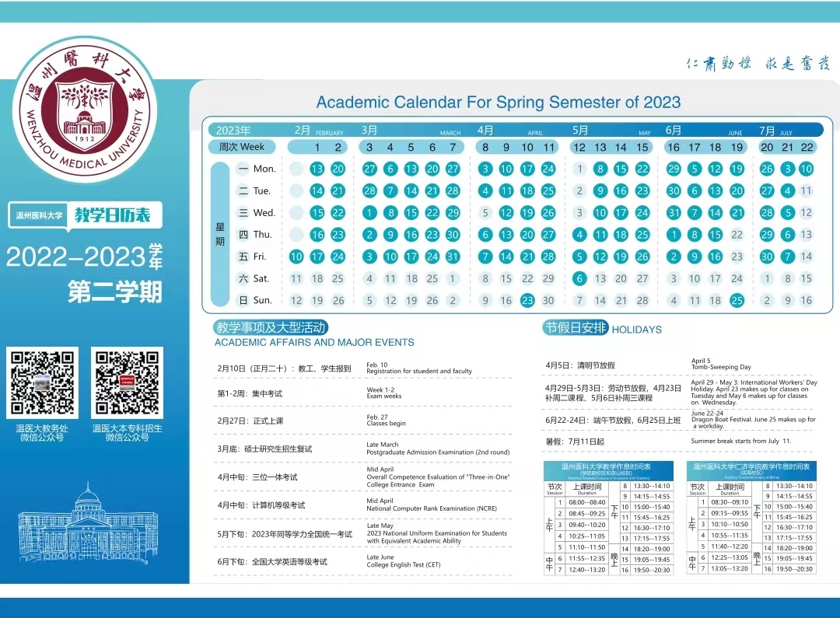Image resolution: width=840 pixels, height=618 pixels.
Task: Select the '08:00--08:40' session 1 cell
Action: click(587, 502)
